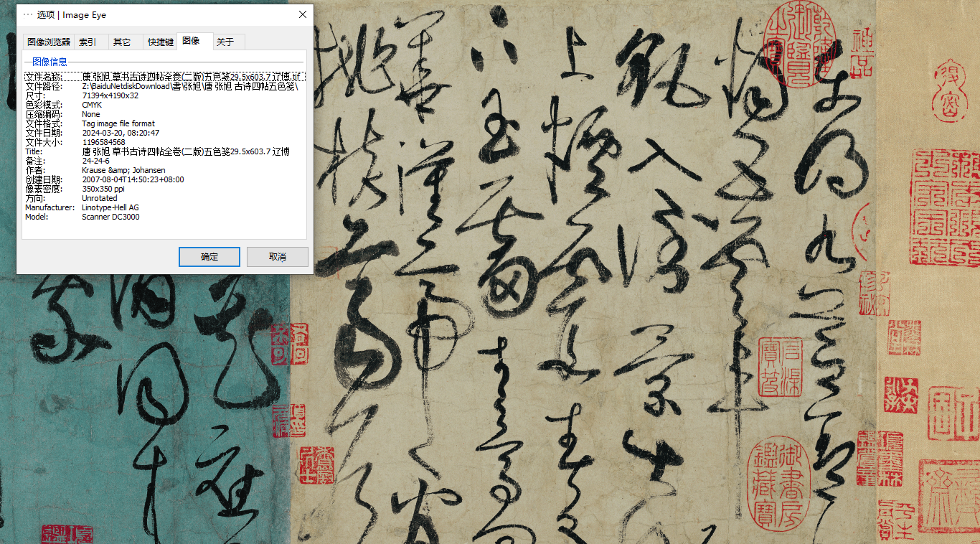This screenshot has width=980, height=544.
Task: Switch to the 快捷键 tab
Action: (x=160, y=42)
